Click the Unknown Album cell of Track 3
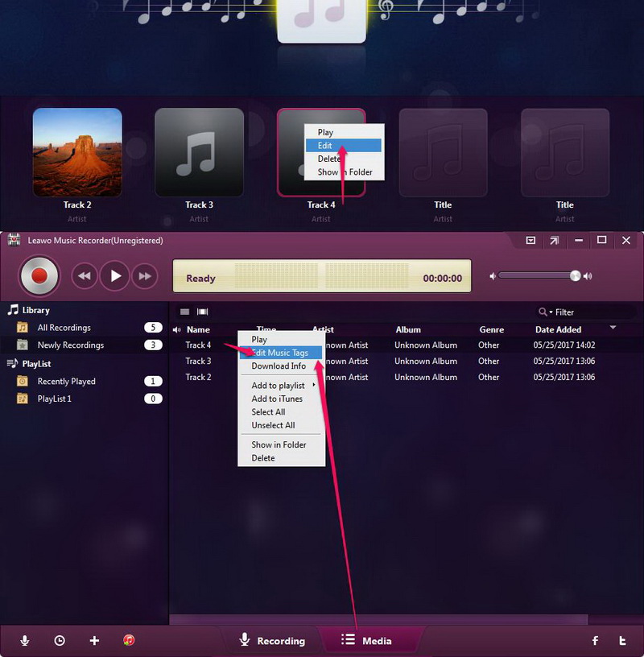Image resolution: width=644 pixels, height=657 pixels. (426, 362)
